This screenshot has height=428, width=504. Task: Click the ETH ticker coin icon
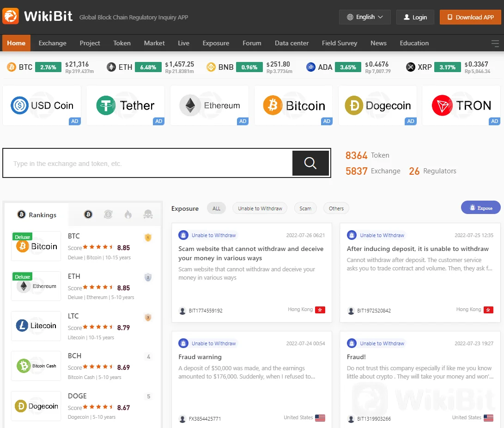click(x=111, y=67)
